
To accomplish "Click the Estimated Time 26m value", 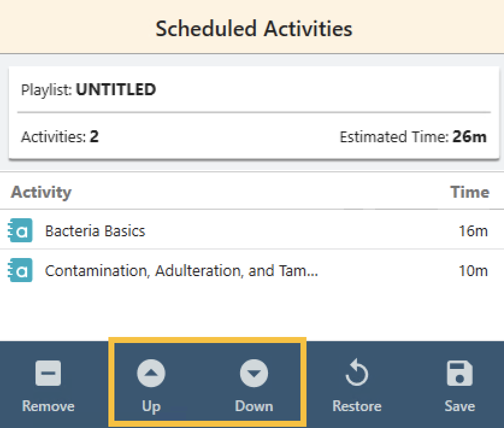I will [473, 137].
